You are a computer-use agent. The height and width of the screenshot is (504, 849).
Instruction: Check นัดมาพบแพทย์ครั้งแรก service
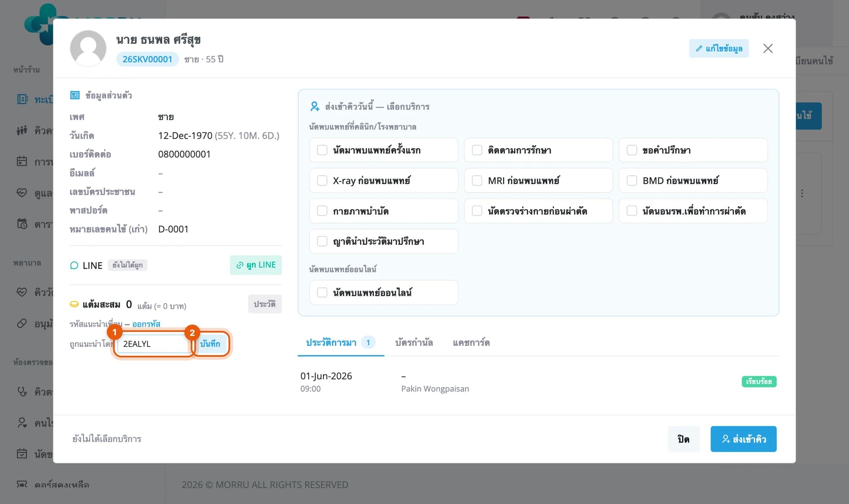(x=322, y=150)
